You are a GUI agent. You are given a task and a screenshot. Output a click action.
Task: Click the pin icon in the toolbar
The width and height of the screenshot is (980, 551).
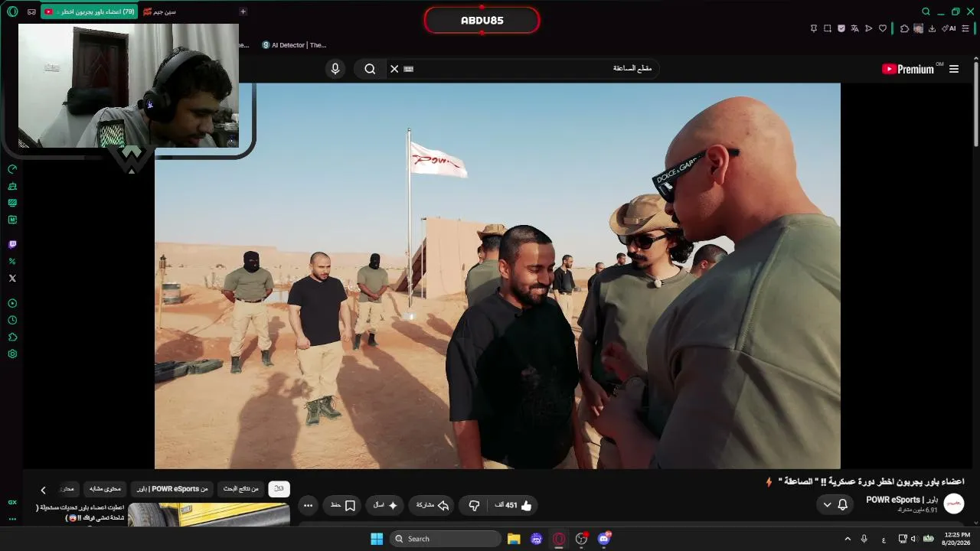click(814, 28)
